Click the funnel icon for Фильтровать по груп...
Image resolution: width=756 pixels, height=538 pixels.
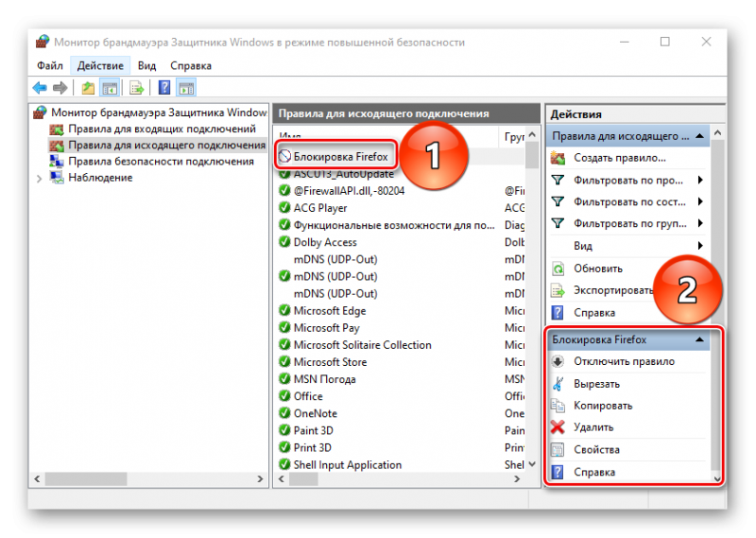(558, 223)
